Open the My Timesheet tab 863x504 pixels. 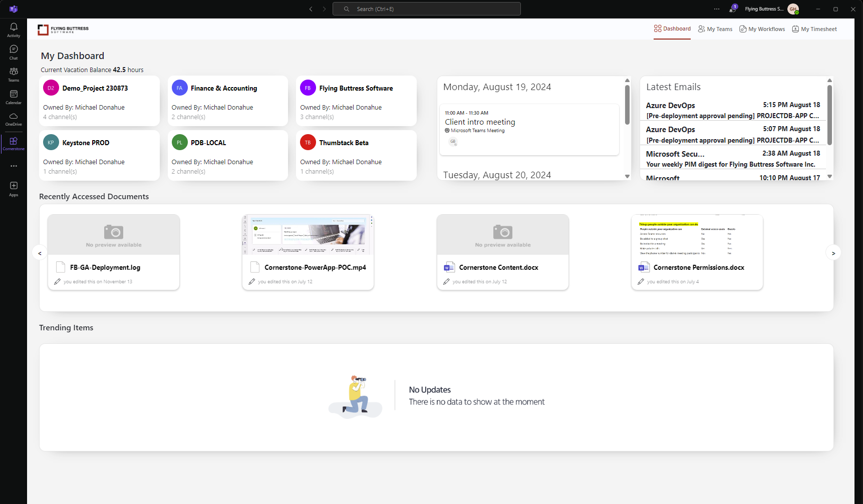tap(814, 29)
